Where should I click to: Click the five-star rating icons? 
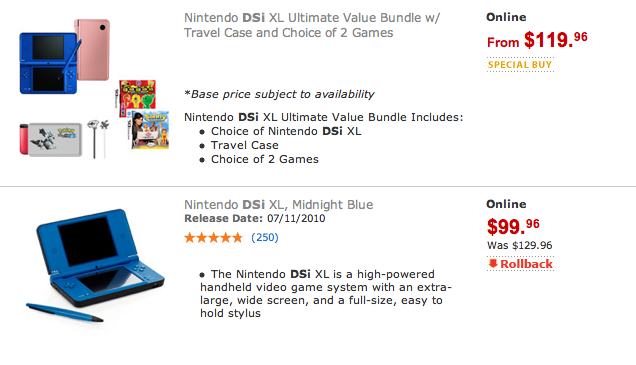[x=213, y=237]
